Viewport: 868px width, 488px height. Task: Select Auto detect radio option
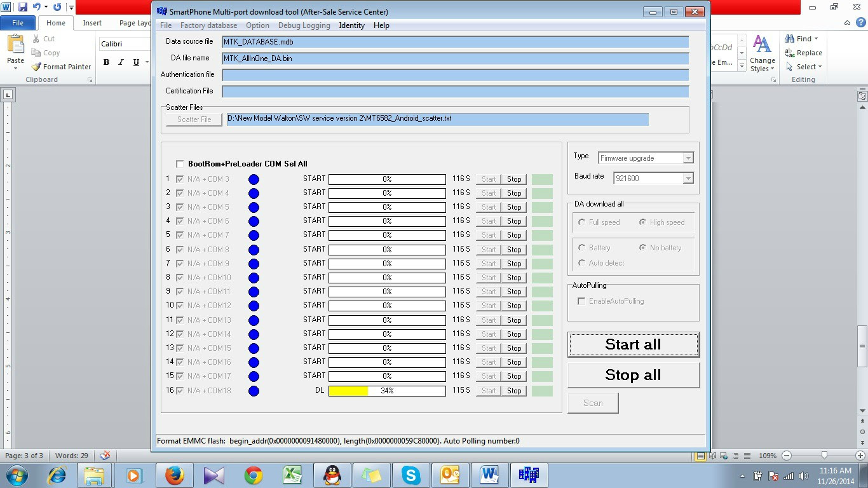581,263
